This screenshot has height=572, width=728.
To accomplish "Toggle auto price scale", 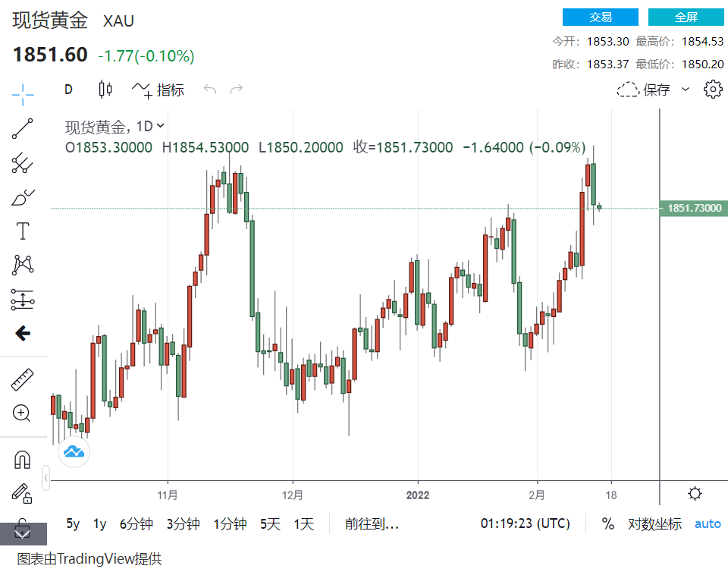I will tap(708, 523).
